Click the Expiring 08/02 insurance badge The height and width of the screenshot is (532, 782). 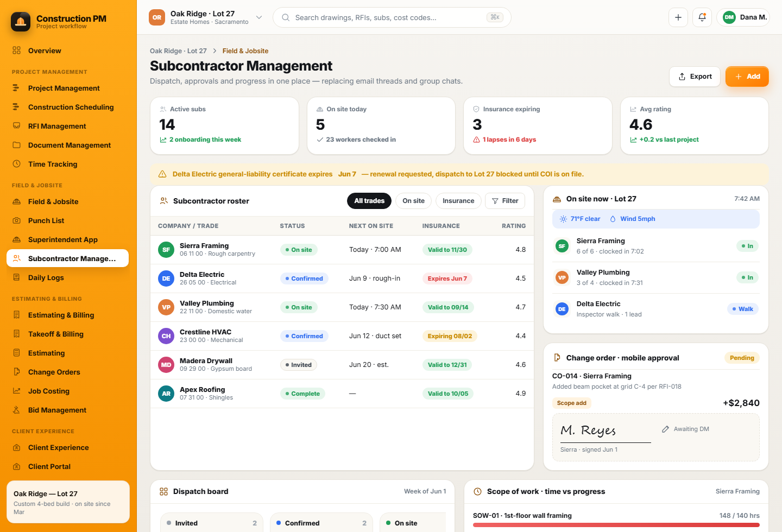[x=450, y=336]
